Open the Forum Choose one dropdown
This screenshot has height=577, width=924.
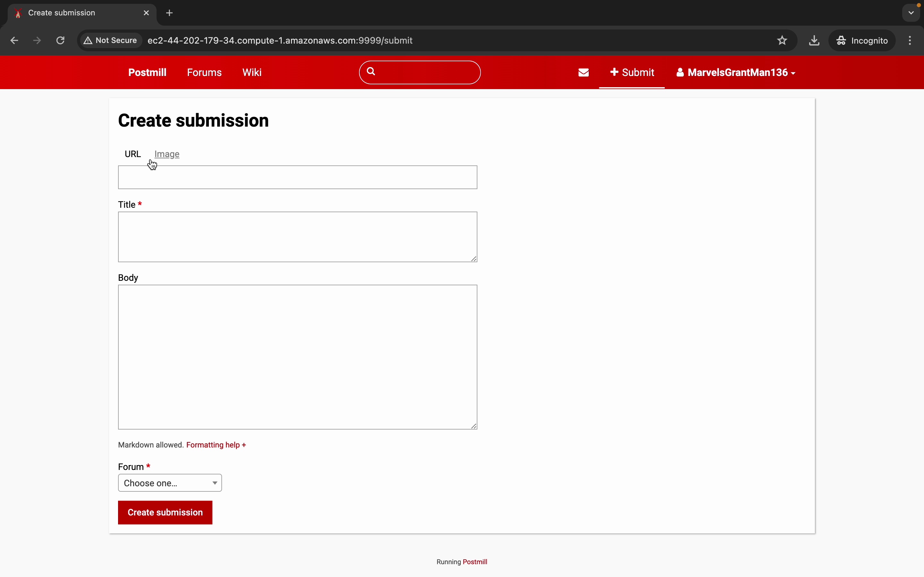[170, 483]
